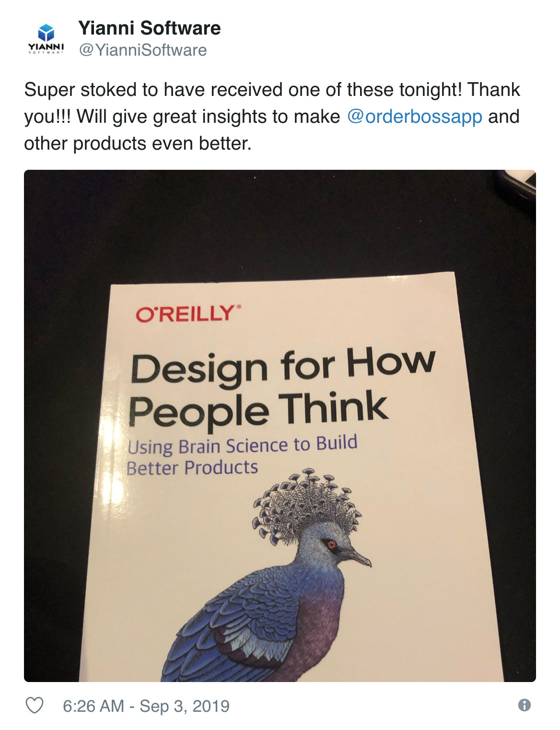
Task: Click the YIANNI wordmark under the cube logo
Action: tap(46, 47)
